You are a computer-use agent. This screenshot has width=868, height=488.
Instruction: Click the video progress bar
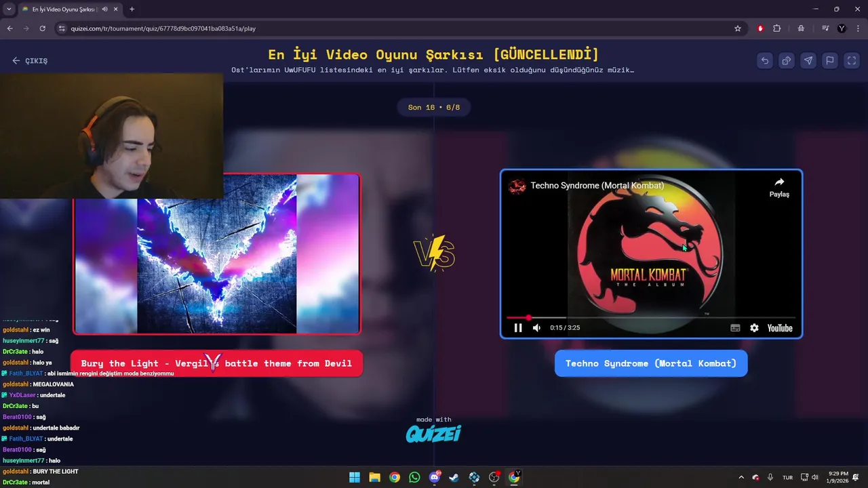[x=651, y=317]
